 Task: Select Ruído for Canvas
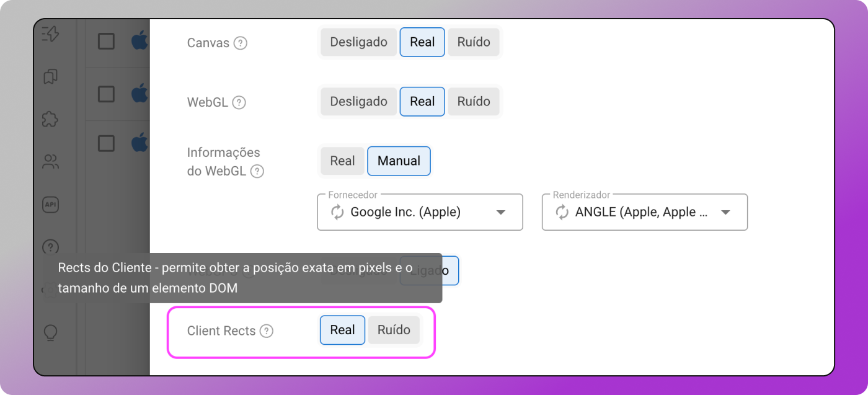(474, 42)
